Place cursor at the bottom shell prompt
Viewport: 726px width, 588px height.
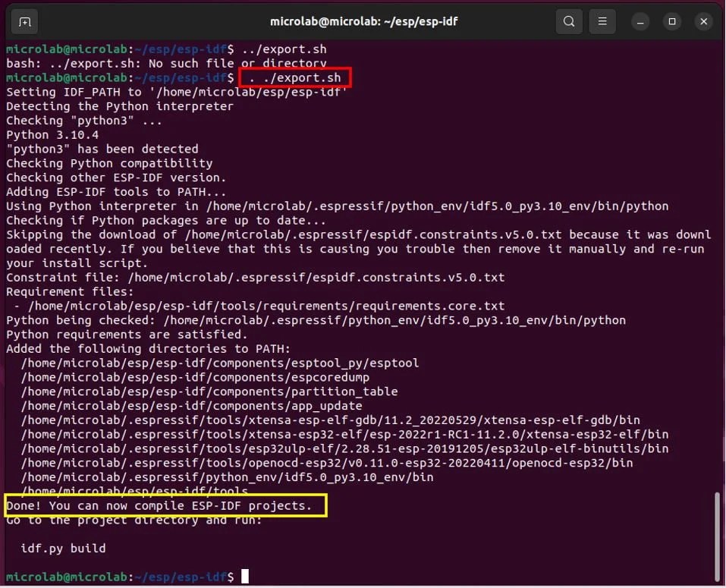pyautogui.click(x=244, y=576)
